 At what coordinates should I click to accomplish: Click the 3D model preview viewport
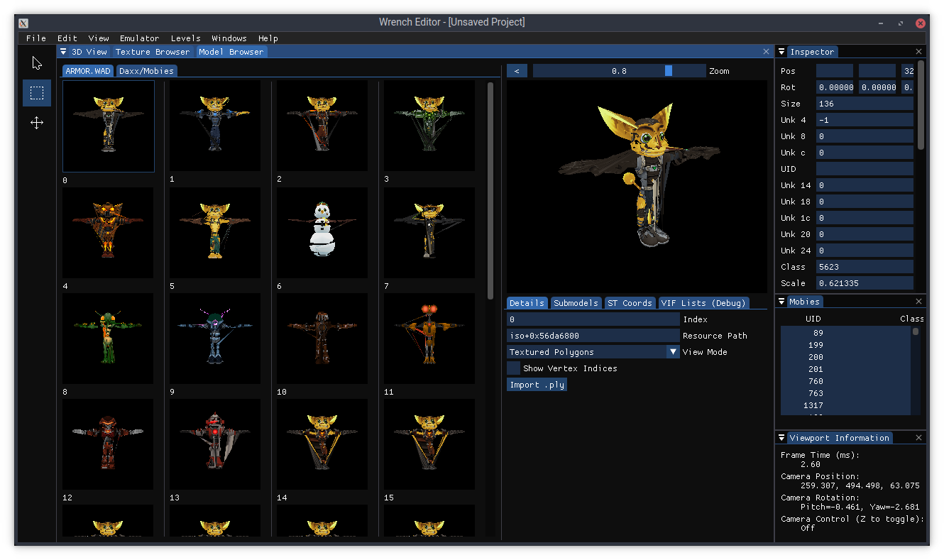click(x=637, y=186)
